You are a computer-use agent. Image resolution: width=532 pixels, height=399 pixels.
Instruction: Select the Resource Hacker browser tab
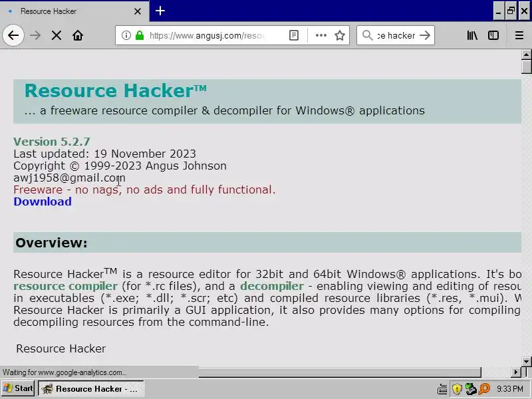tap(74, 11)
